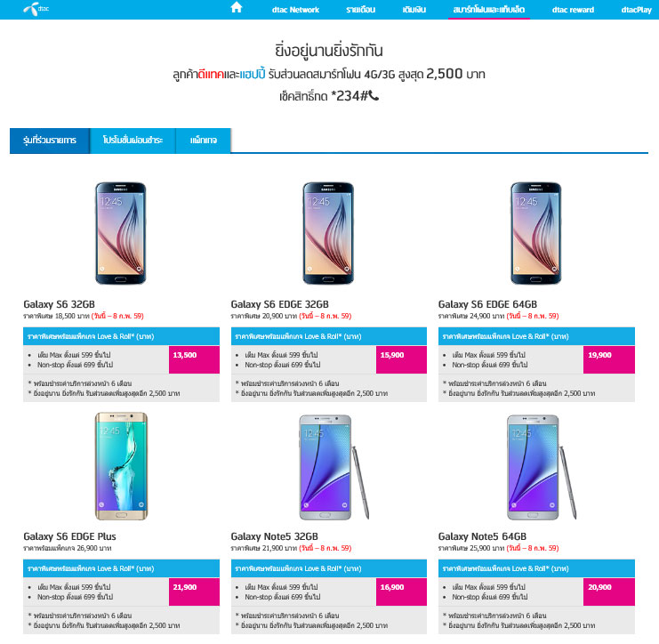Click the dtac logo
659x644 pixels.
tap(36, 9)
